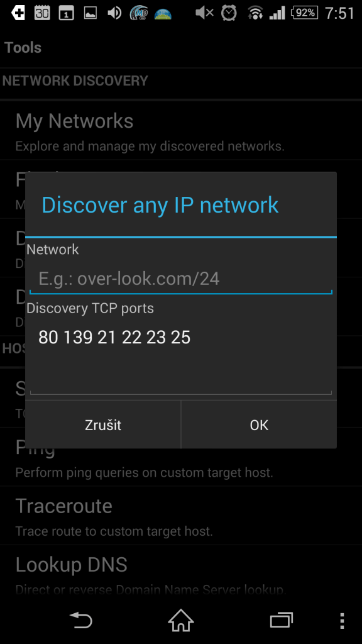Tap the Android back navigation icon
Screen dimensions: 362x644
point(81,620)
